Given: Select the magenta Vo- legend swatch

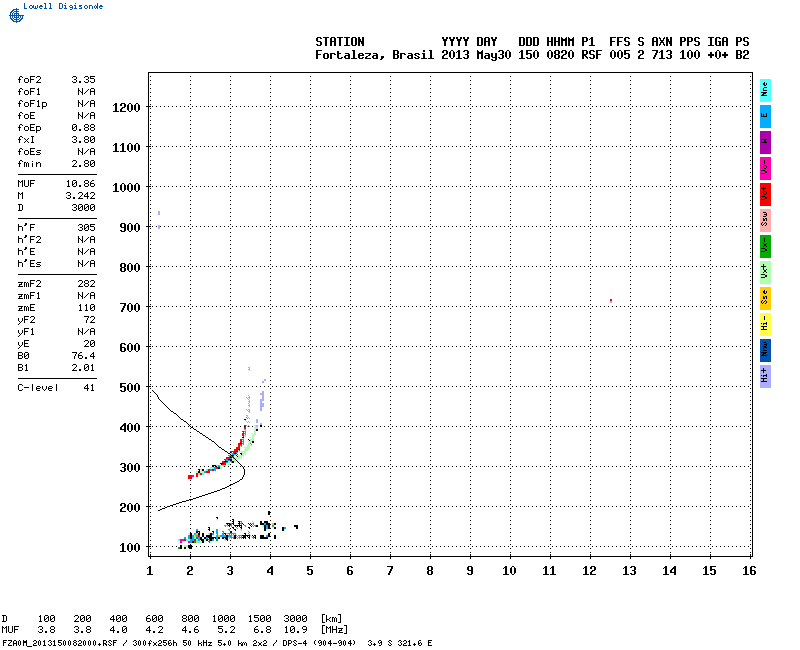Looking at the screenshot, I should 765,168.
